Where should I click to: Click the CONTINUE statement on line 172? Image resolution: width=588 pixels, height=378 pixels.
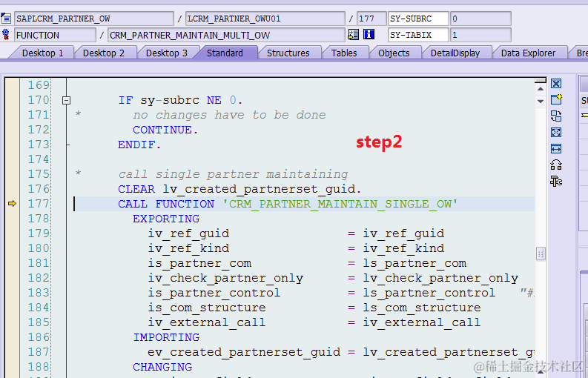(165, 130)
